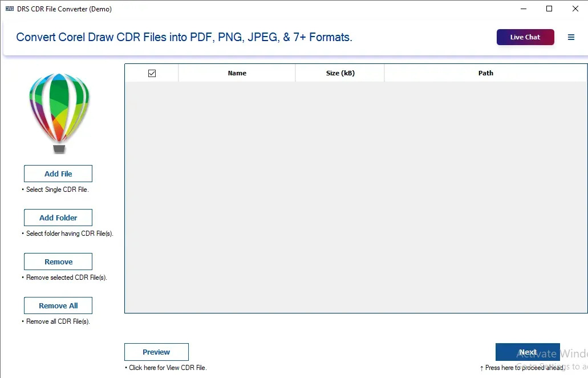Click the DRS app icon in title bar

coord(9,9)
